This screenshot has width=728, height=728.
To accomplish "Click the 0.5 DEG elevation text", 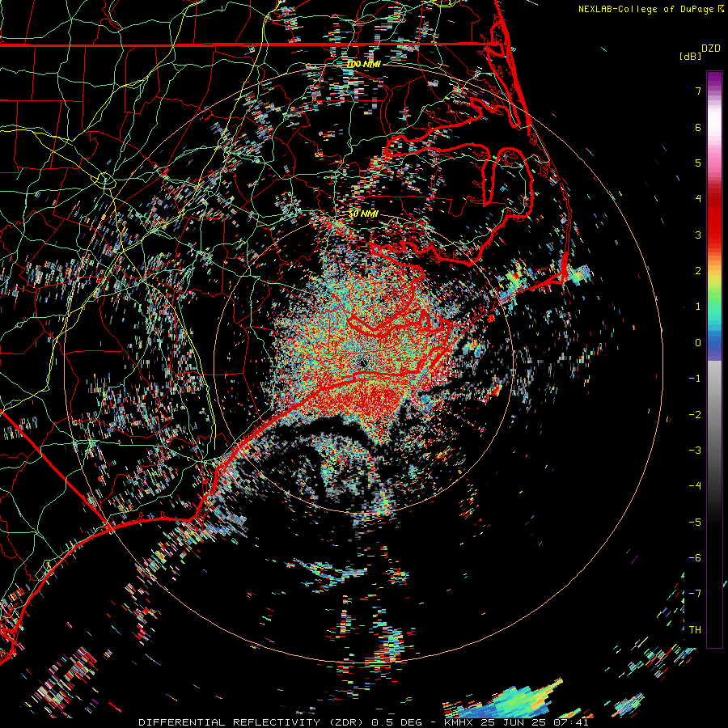I will coord(397,722).
